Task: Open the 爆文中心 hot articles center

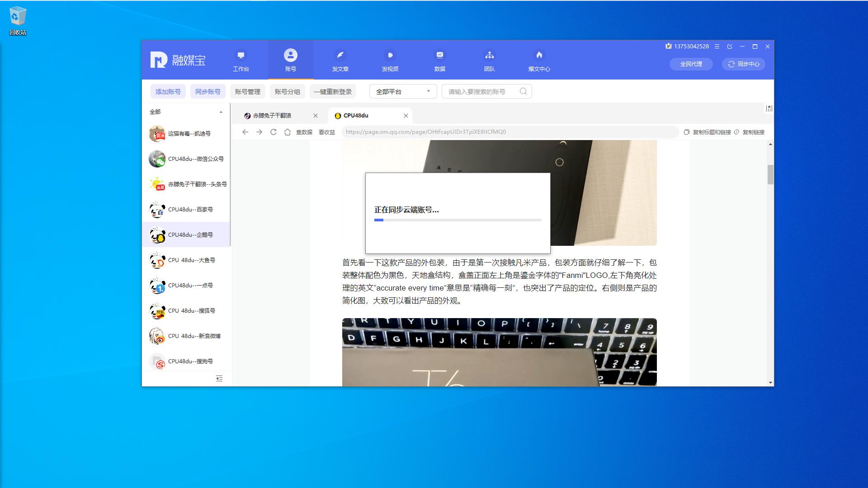Action: [x=539, y=60]
